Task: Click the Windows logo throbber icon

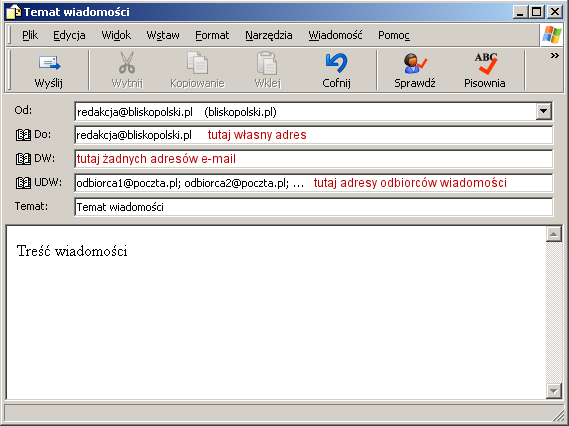Action: (x=552, y=35)
